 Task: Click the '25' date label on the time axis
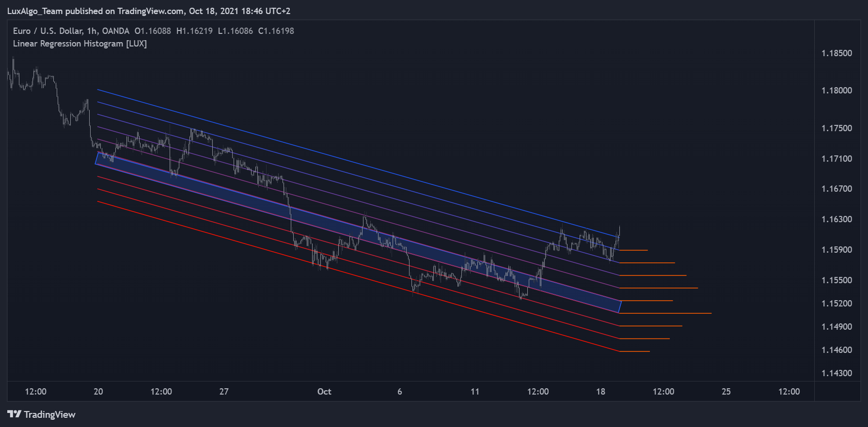click(x=726, y=392)
